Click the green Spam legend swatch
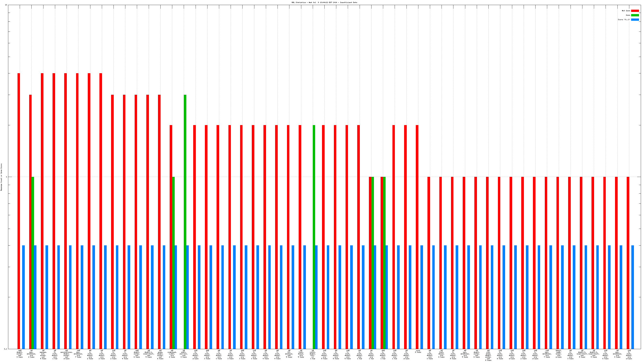 pos(635,15)
